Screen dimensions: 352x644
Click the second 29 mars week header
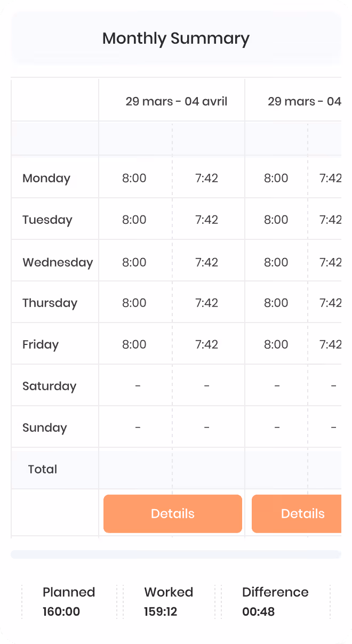(x=304, y=101)
